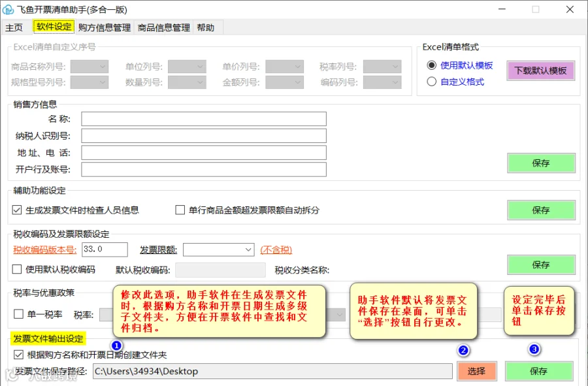Viewport: 588px width, 386px height.
Task: Click 下载默认模板 button
Action: (540, 71)
